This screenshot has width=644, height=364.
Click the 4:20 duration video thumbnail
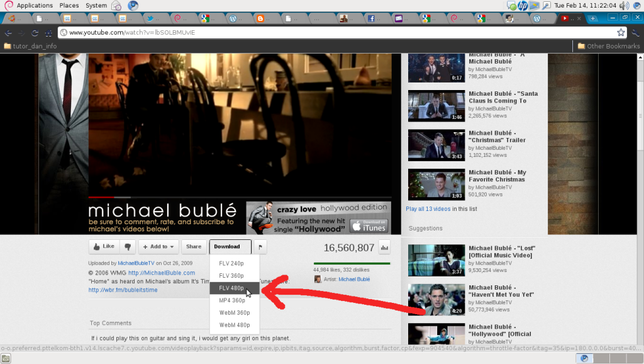tap(436, 300)
